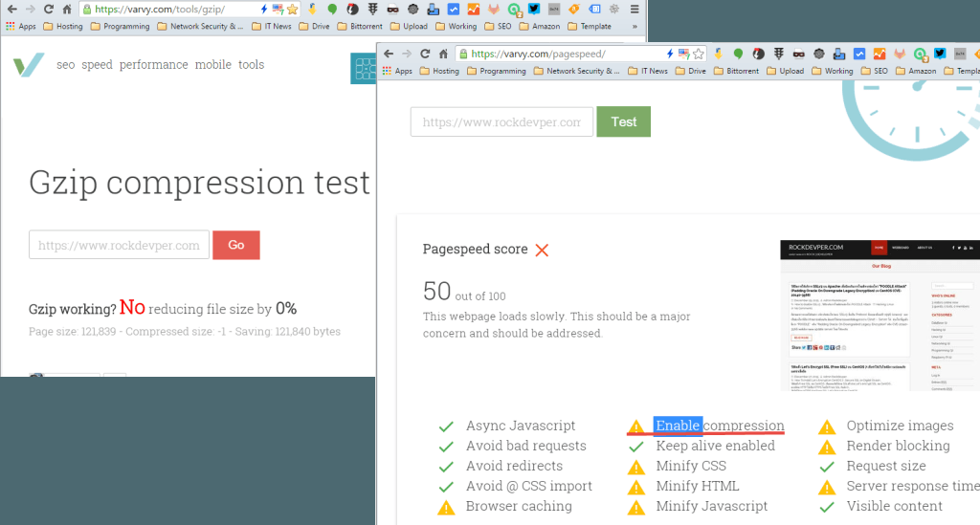
Task: Open the Keep alive enabled result
Action: 715,446
